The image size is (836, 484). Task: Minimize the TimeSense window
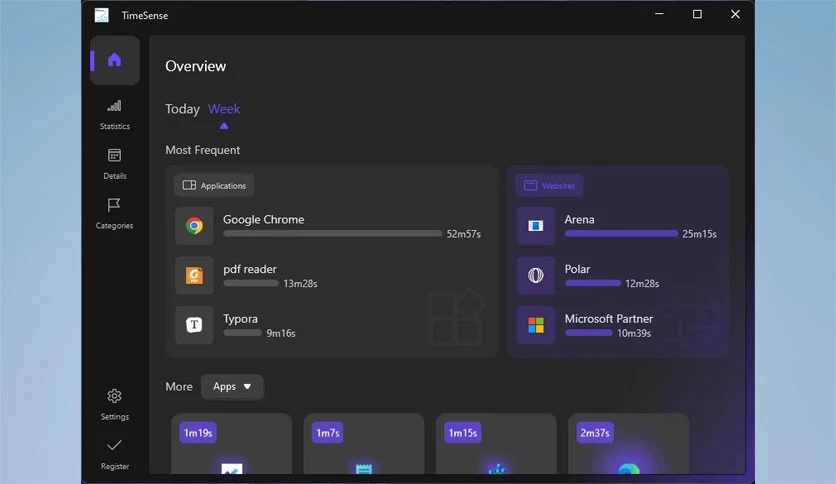[x=660, y=14]
